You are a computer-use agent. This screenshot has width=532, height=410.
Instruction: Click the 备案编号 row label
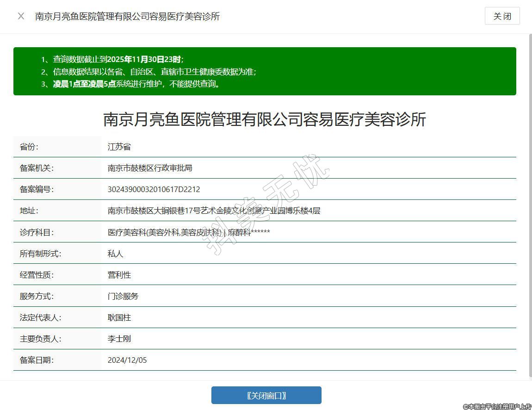37,189
